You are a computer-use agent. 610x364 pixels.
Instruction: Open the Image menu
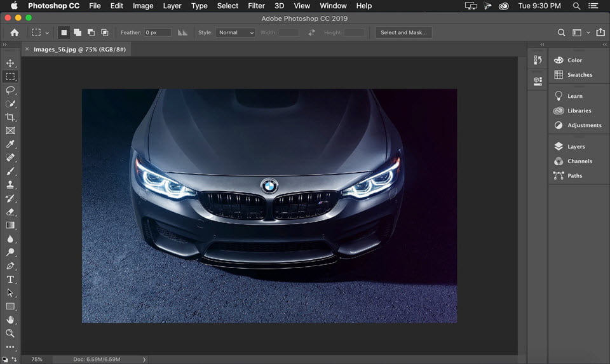point(143,6)
